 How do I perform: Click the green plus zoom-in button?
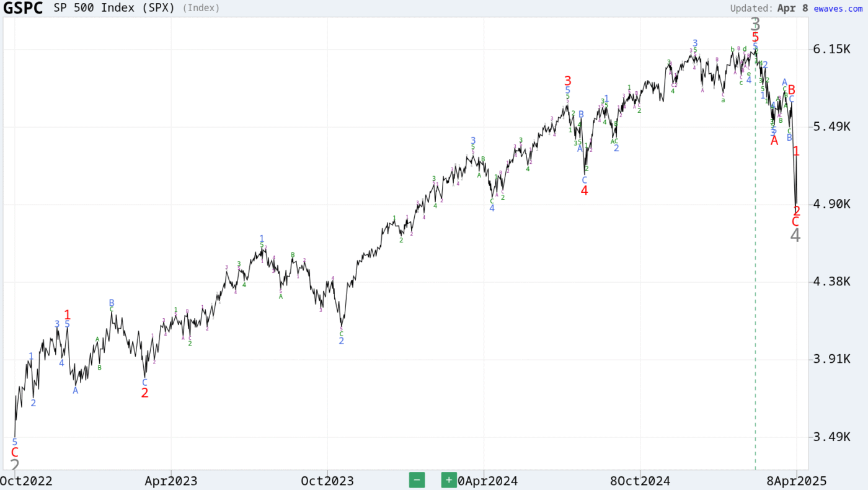[449, 480]
